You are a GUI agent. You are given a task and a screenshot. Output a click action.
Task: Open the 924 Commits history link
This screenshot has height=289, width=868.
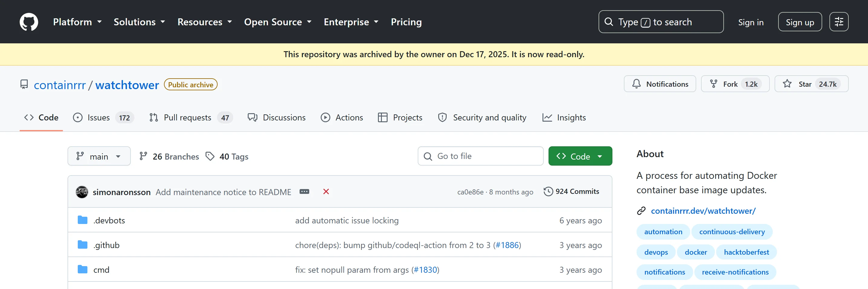point(571,191)
